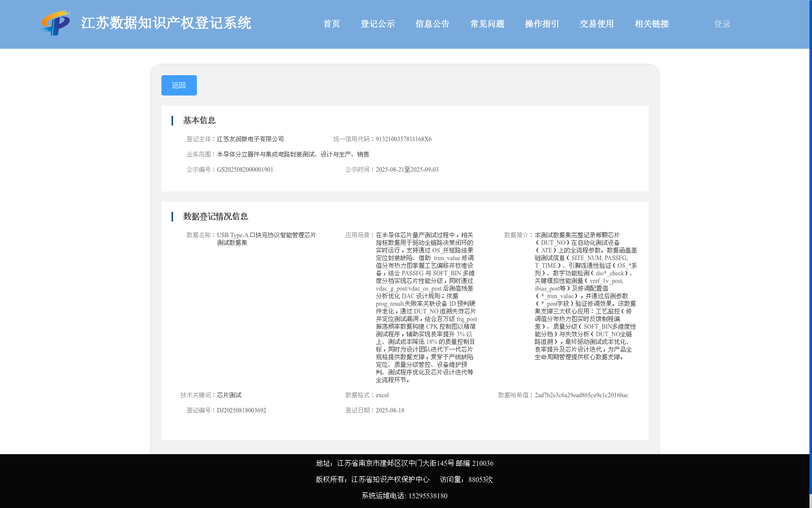
Task: Click publicity period 2025-08-21至2025-09-03
Action: pos(407,170)
